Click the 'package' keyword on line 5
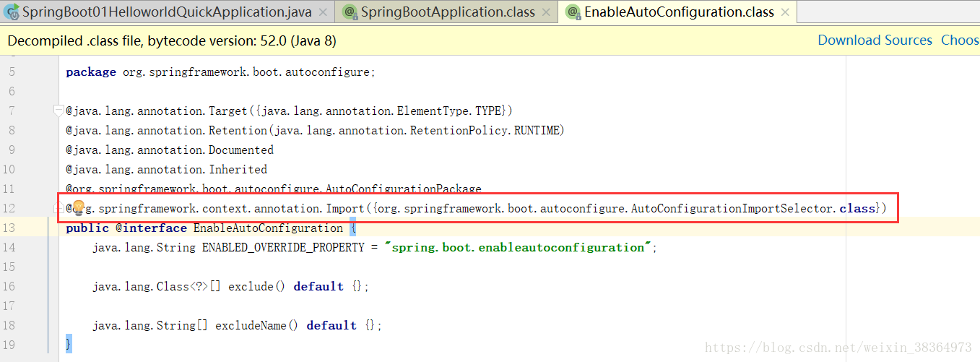Image resolution: width=980 pixels, height=362 pixels. click(x=91, y=72)
